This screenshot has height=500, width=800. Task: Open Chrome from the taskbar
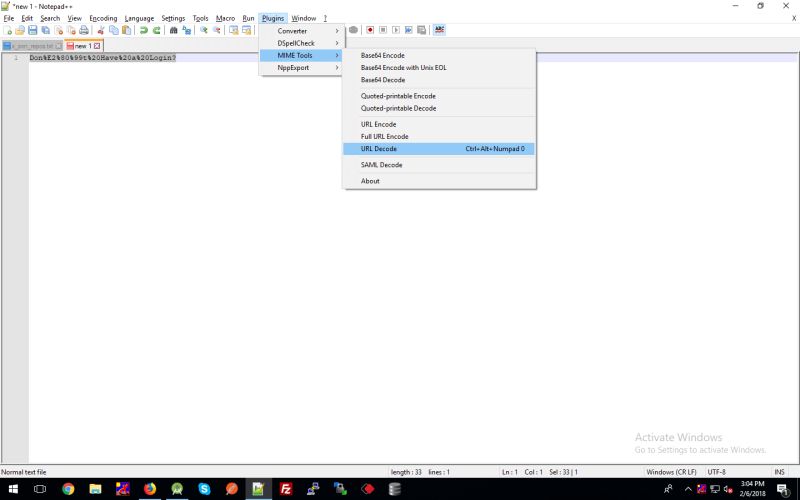tap(68, 489)
